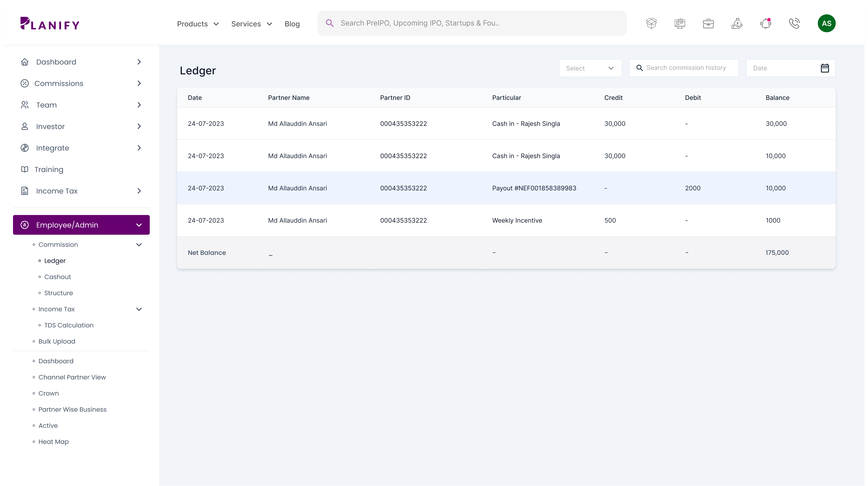Open Partner Wise Business
This screenshot has height=486, width=868.
coord(72,410)
